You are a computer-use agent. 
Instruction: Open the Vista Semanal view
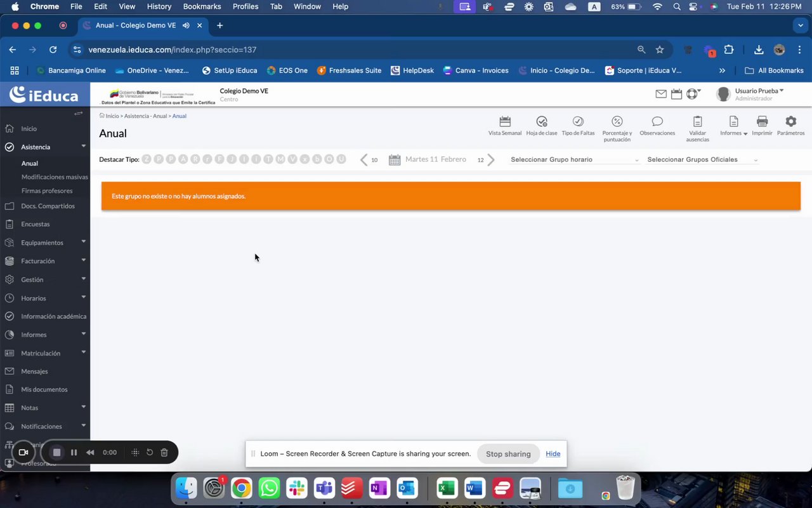pyautogui.click(x=505, y=126)
